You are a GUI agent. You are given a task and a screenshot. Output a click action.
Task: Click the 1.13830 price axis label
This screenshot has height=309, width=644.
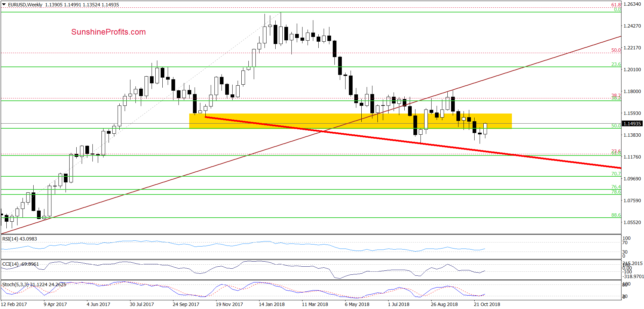point(632,135)
